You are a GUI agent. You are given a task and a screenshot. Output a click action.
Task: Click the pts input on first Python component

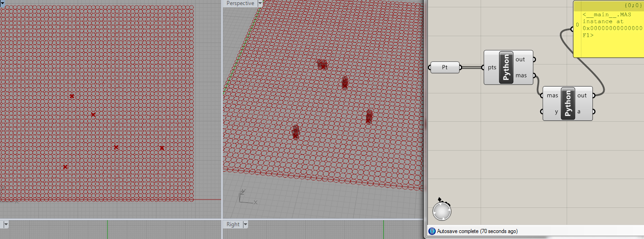pyautogui.click(x=492, y=68)
